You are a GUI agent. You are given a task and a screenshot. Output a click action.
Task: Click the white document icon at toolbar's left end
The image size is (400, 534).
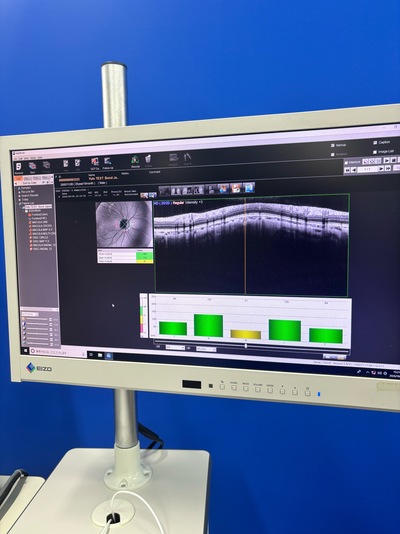tap(18, 167)
